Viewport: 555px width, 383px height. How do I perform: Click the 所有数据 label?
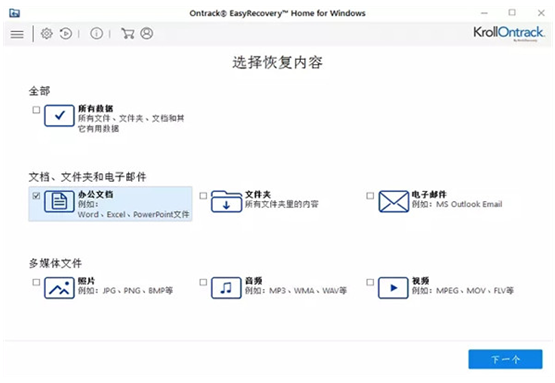pyautogui.click(x=96, y=108)
